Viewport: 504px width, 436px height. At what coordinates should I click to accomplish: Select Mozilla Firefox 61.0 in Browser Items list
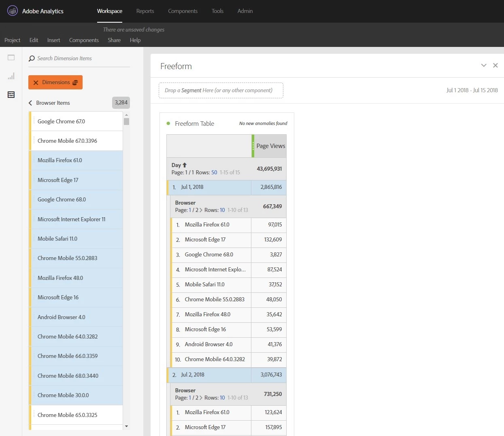(x=76, y=160)
